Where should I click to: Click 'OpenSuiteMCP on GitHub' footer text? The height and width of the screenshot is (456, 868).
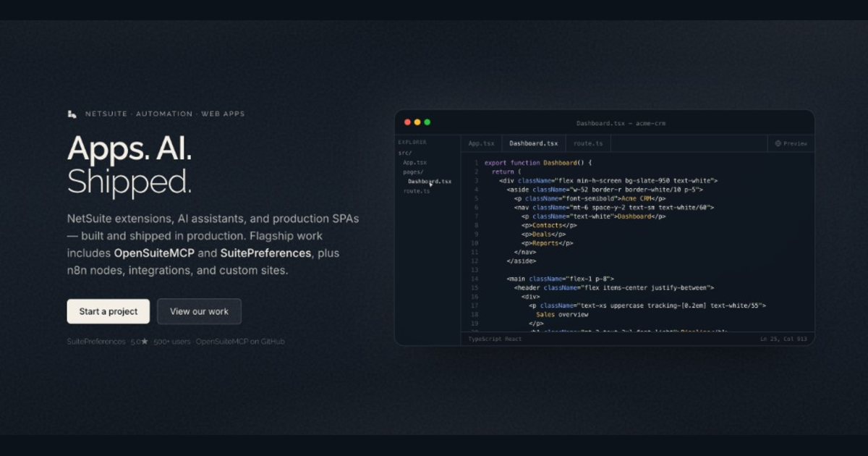240,341
